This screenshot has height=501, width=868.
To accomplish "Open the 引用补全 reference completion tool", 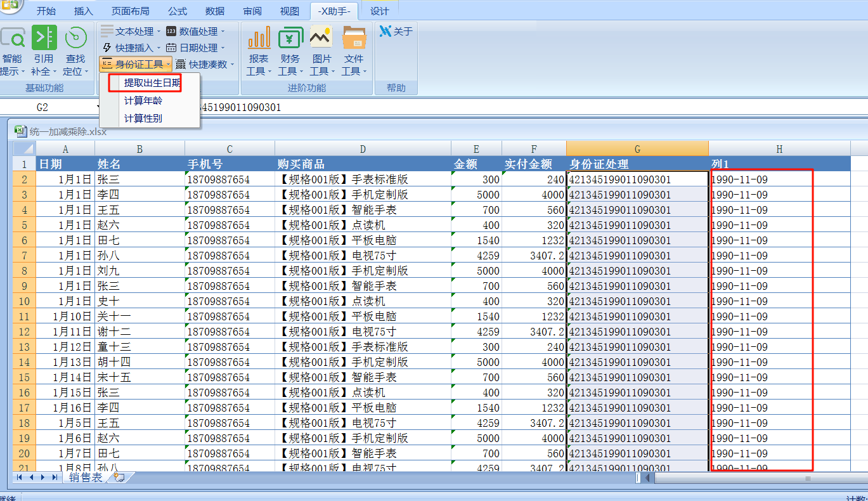I will [44, 51].
